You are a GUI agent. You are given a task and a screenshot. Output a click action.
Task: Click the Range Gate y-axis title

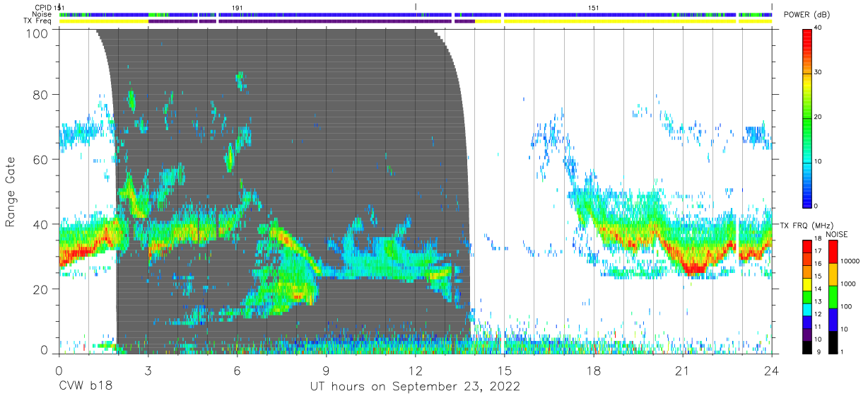(11, 192)
